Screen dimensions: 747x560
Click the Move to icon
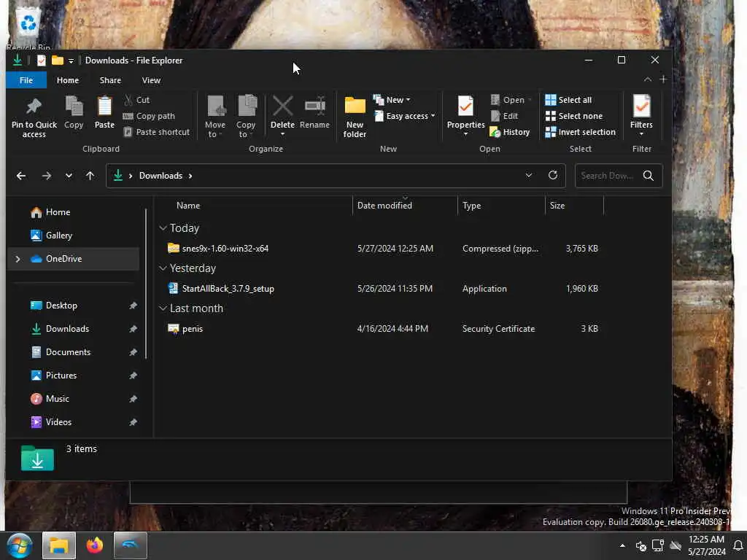pyautogui.click(x=216, y=106)
